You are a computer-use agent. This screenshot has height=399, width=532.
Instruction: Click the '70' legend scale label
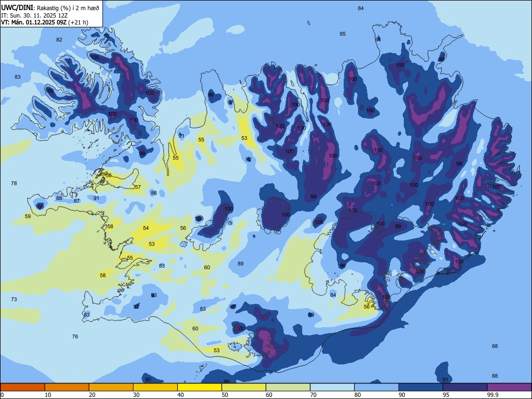[x=313, y=395]
